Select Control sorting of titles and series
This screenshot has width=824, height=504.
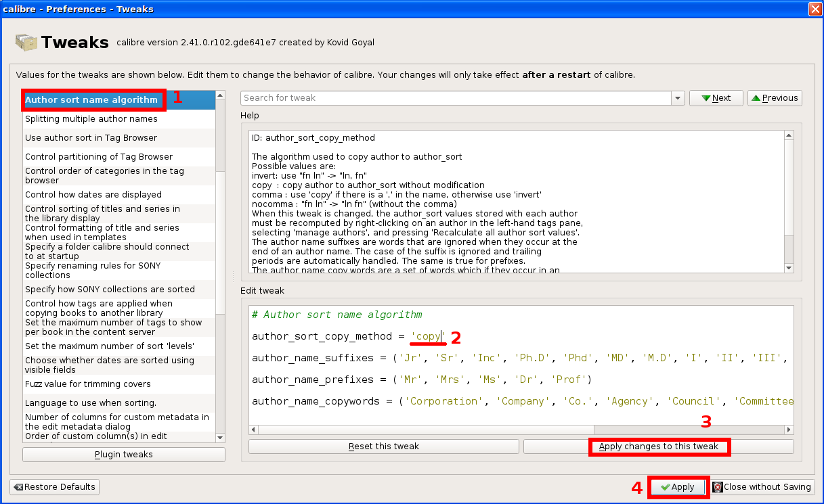(x=118, y=213)
